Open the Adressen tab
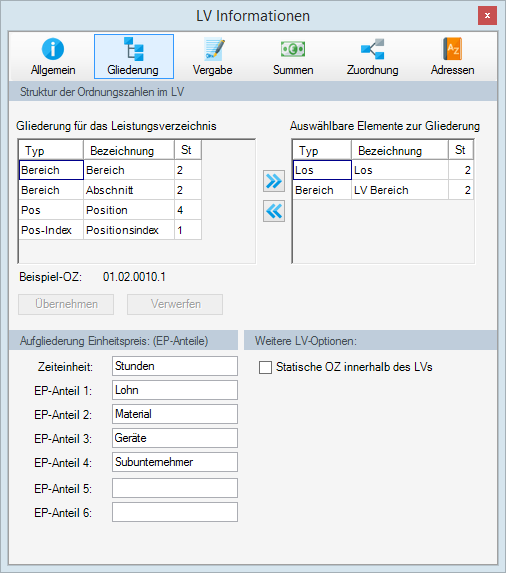 click(452, 57)
